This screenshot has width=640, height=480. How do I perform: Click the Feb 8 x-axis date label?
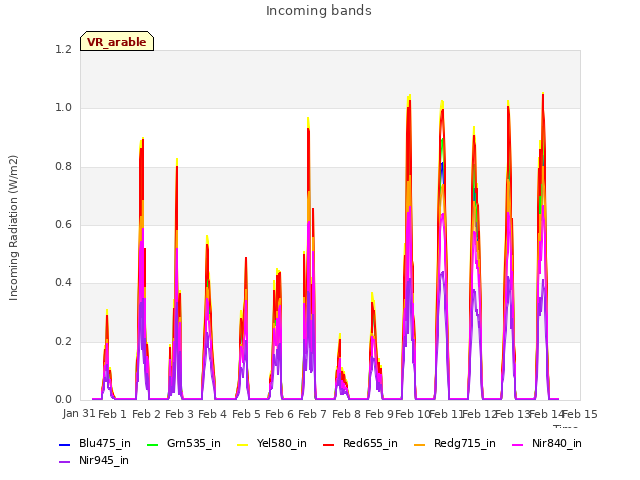tap(346, 414)
